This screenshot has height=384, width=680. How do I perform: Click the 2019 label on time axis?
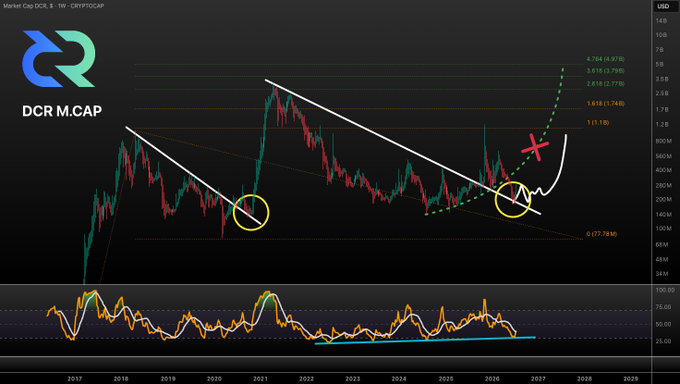tap(168, 379)
